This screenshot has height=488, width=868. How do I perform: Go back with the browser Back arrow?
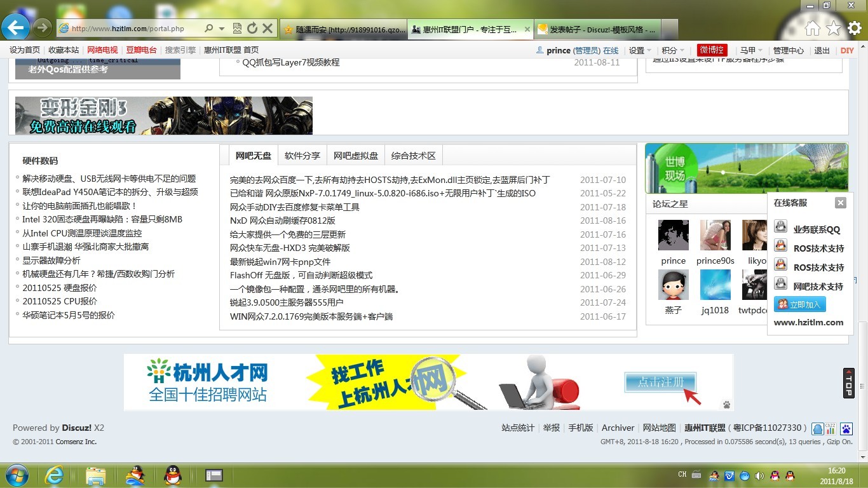coord(15,27)
